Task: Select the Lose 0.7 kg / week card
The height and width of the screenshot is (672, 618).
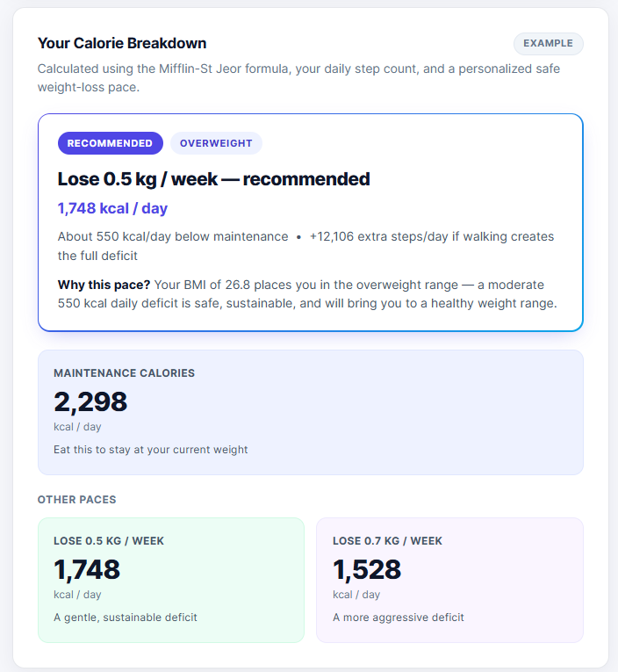Action: tap(449, 581)
